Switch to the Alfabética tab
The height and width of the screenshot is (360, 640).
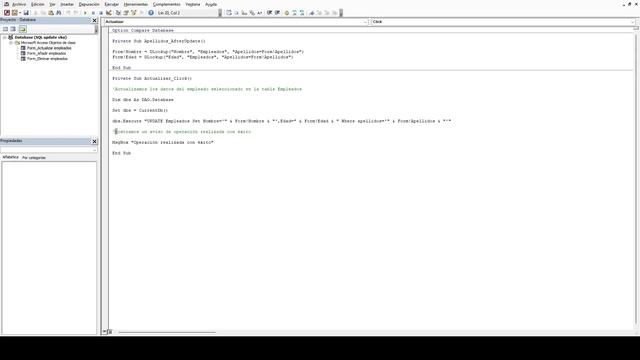click(11, 157)
